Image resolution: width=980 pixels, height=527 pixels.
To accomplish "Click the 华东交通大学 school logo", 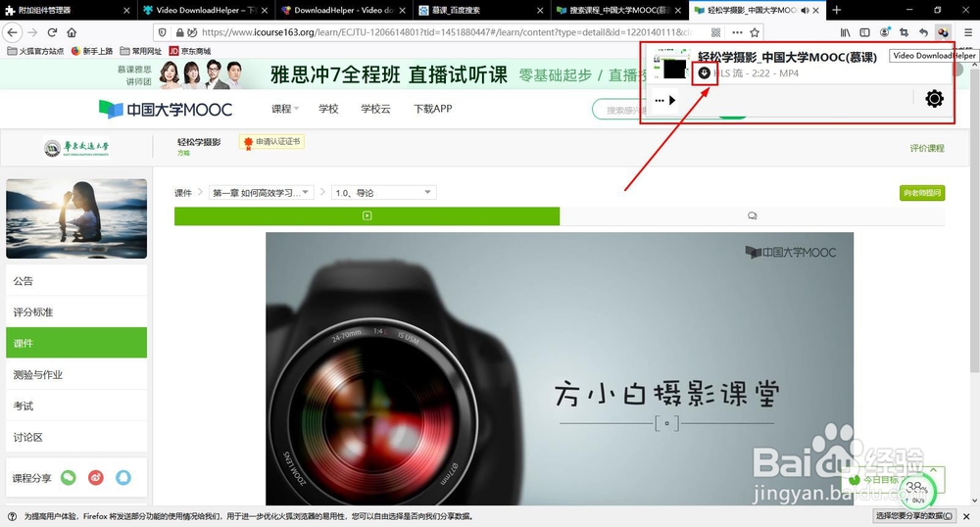I will pos(76,148).
